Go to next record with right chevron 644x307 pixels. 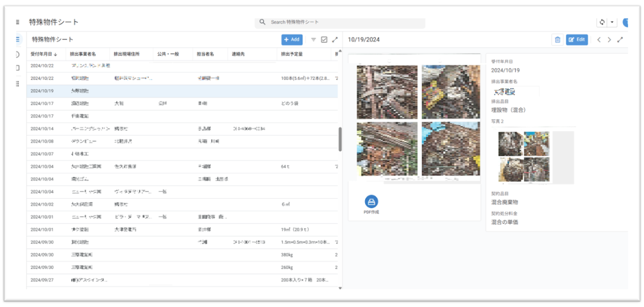[x=609, y=40]
